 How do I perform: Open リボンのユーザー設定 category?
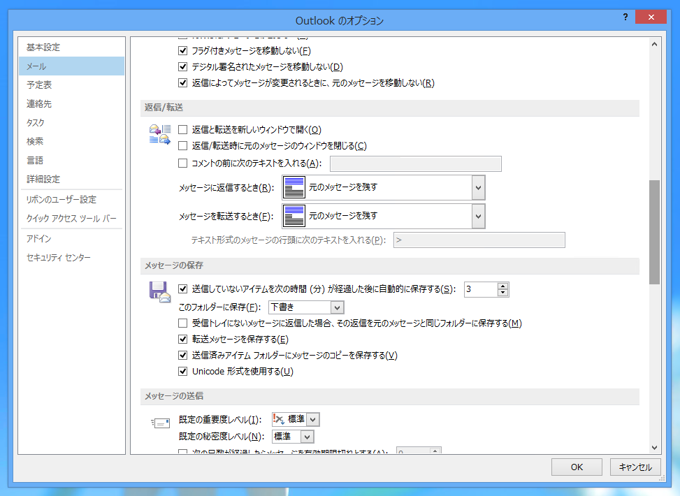point(72,199)
